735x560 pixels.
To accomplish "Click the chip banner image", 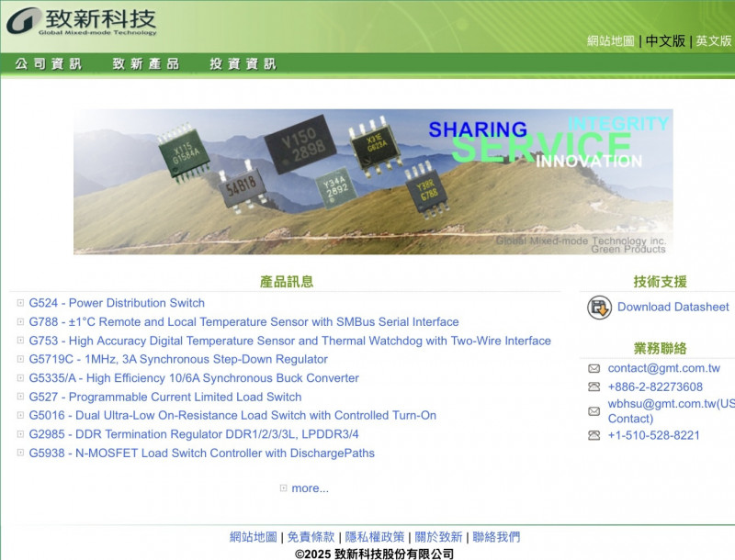I will coord(373,182).
